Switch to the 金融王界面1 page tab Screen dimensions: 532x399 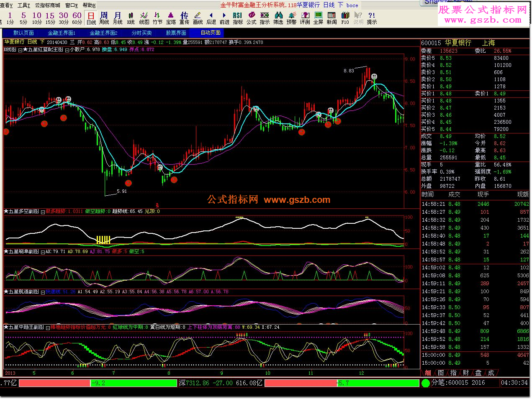[x=62, y=33]
